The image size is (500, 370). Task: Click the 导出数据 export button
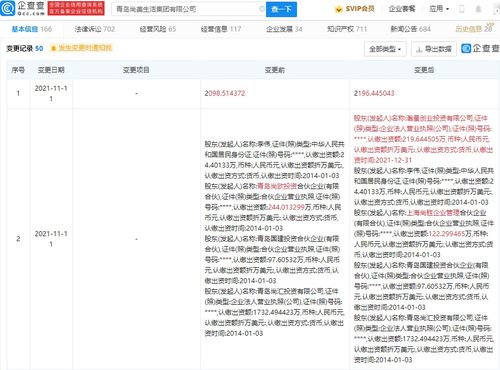434,49
